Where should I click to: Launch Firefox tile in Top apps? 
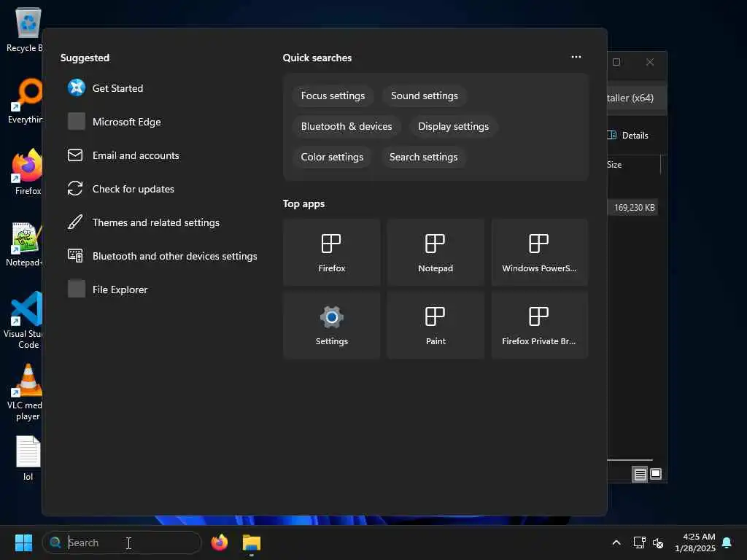click(332, 252)
